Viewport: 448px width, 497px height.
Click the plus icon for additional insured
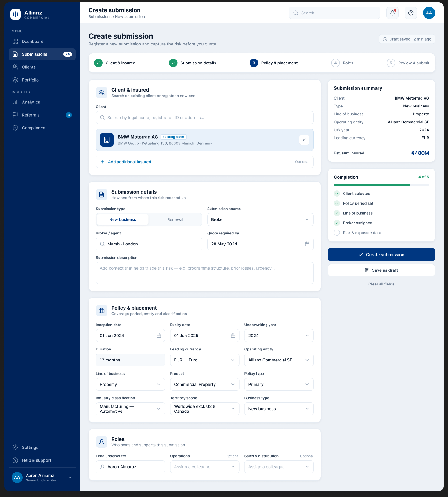click(x=103, y=162)
